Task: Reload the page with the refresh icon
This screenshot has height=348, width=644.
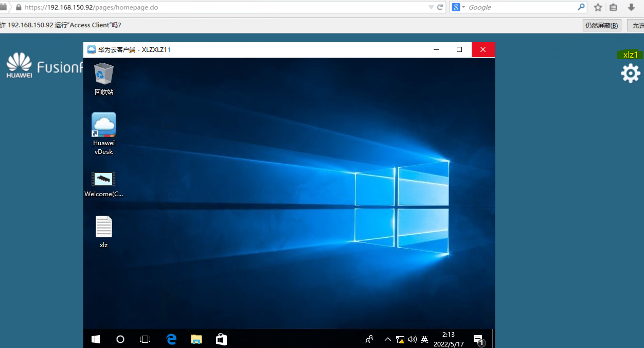Action: point(440,7)
